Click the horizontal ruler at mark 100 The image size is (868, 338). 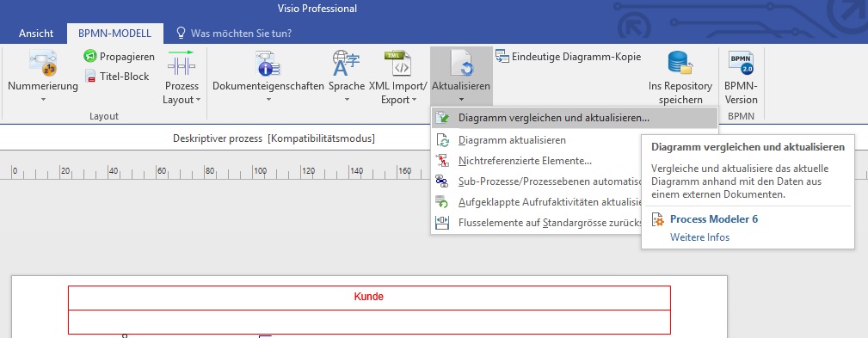point(260,171)
